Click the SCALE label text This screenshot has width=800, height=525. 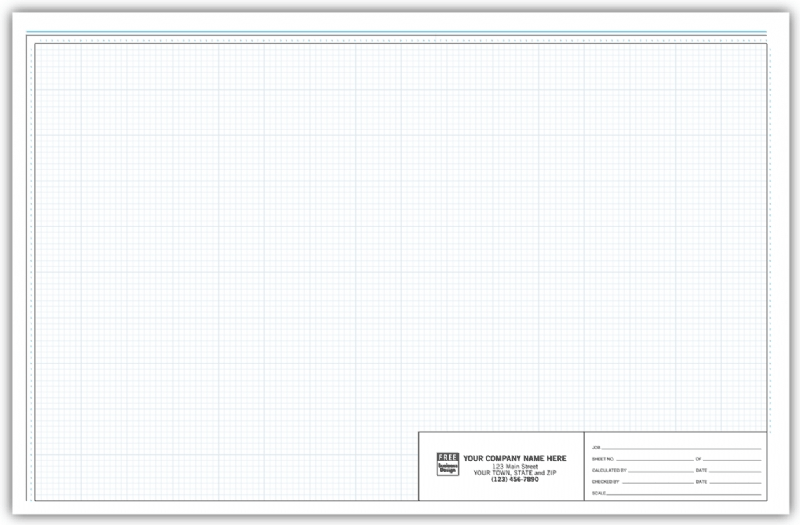599,493
